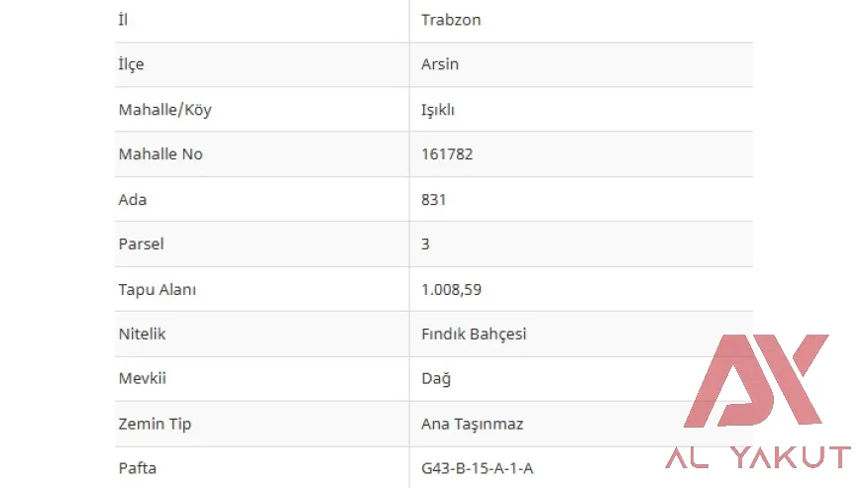
Task: Click the AL YAKUT brand text
Action: tap(758, 457)
